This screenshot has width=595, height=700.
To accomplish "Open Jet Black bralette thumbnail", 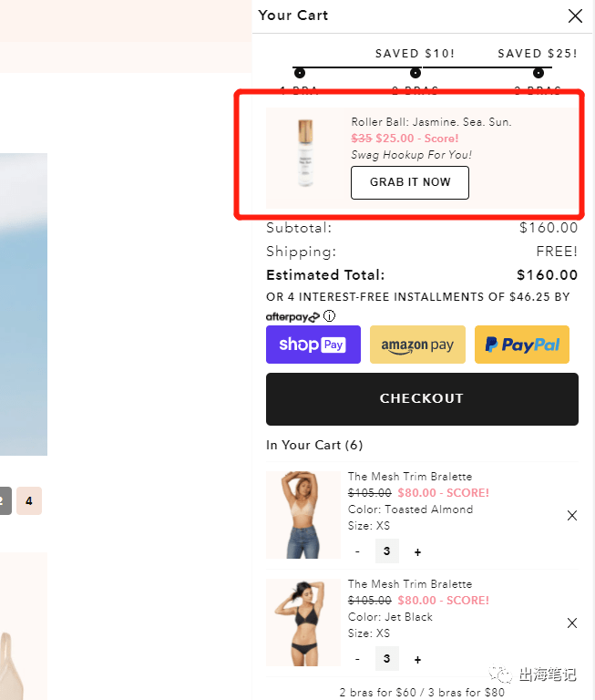I will point(303,623).
